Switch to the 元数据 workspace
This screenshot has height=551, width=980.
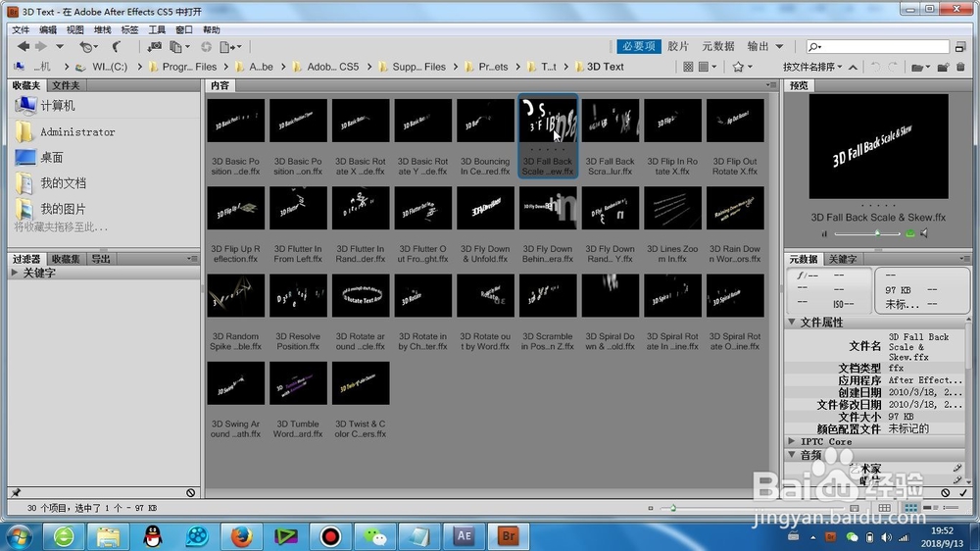[717, 46]
